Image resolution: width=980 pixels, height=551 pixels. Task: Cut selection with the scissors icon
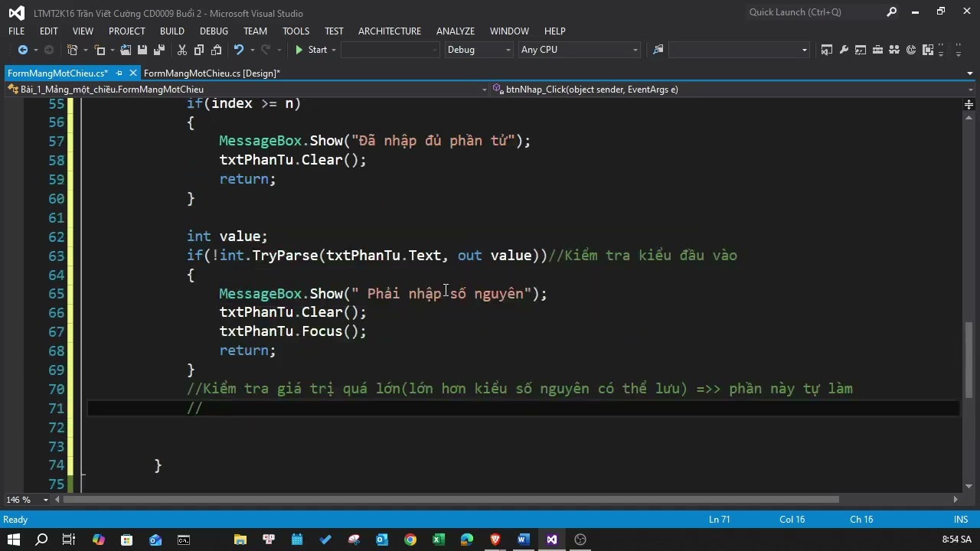click(182, 50)
